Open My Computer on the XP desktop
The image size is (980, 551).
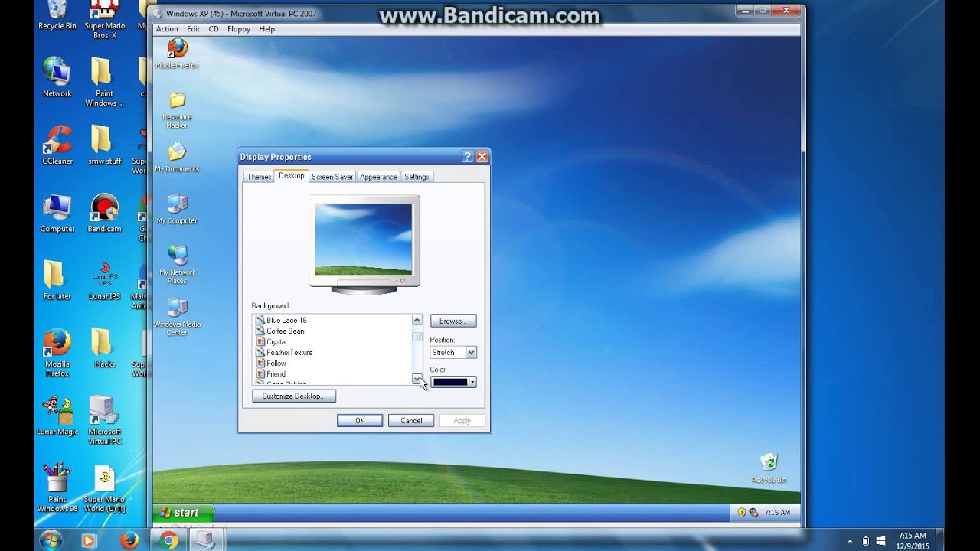tap(177, 209)
